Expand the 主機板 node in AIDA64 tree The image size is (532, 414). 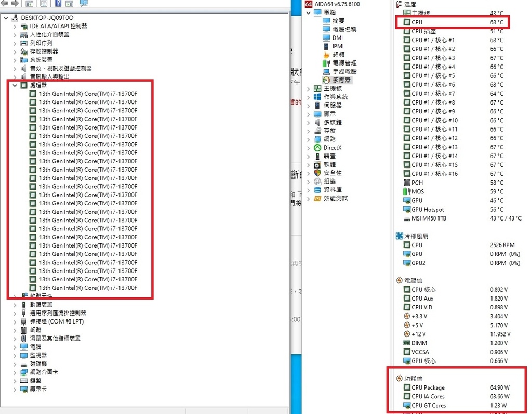pos(309,88)
